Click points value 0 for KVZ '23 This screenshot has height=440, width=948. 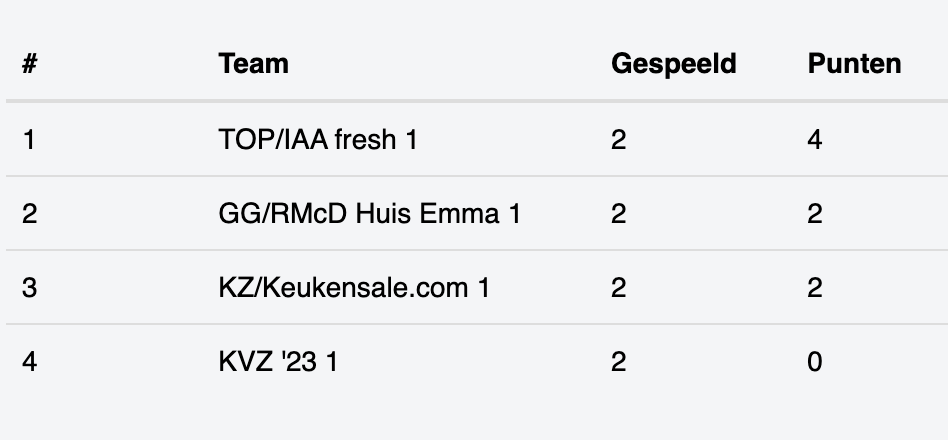pyautogui.click(x=814, y=362)
